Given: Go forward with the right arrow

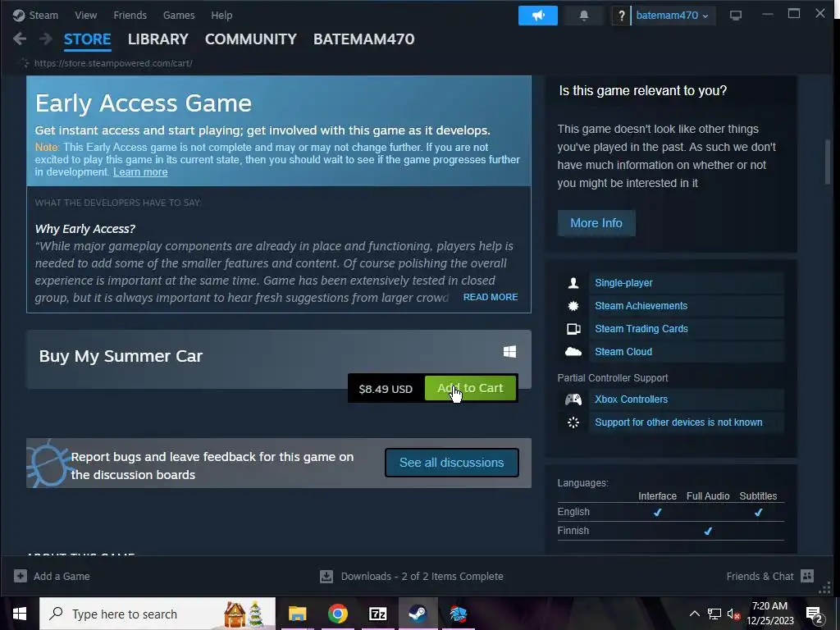Looking at the screenshot, I should click(x=46, y=39).
